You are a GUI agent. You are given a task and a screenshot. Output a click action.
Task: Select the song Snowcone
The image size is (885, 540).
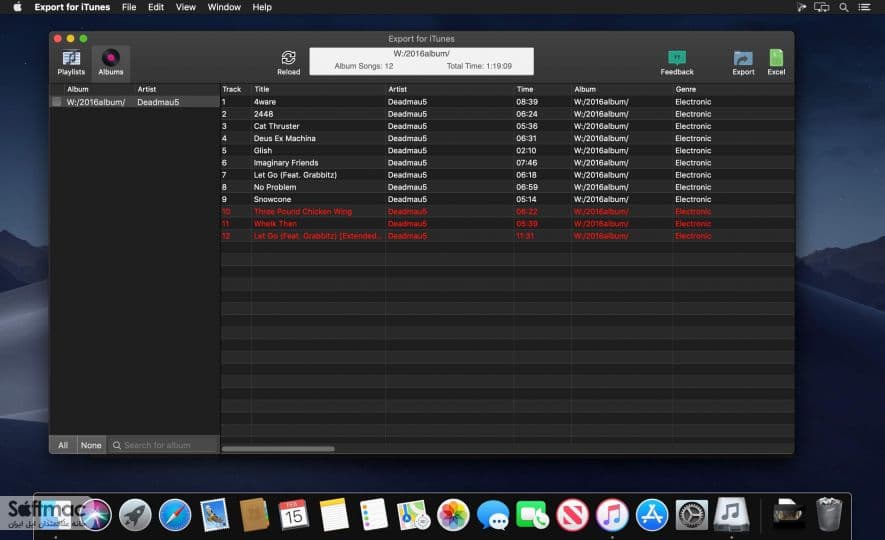pos(272,199)
